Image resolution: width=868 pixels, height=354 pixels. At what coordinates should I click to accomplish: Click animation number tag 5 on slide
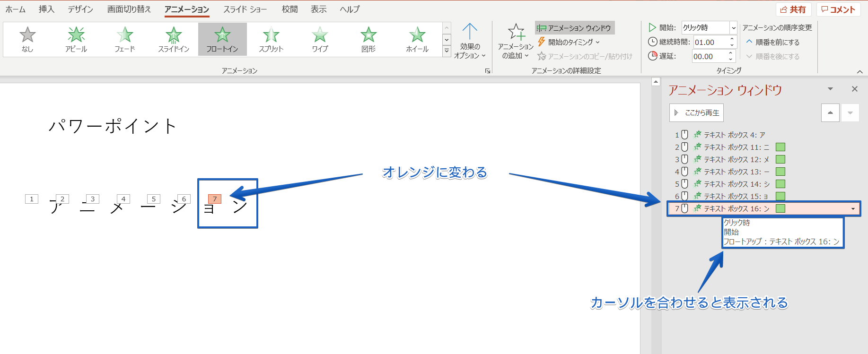pos(154,199)
